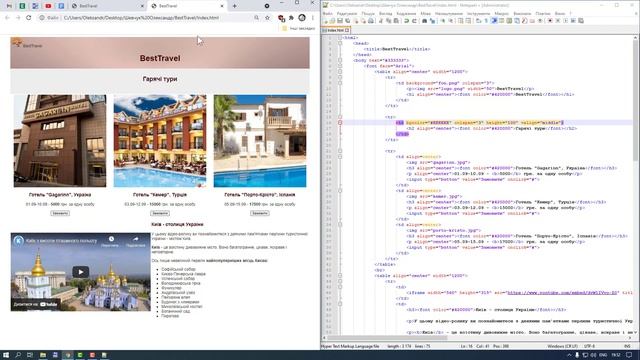Collapse the Kemer td fold on line 28
640x360 pixels.
(340, 191)
